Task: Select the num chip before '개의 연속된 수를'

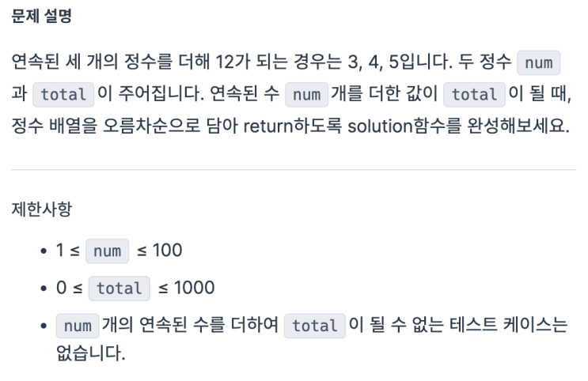Action: [x=78, y=326]
